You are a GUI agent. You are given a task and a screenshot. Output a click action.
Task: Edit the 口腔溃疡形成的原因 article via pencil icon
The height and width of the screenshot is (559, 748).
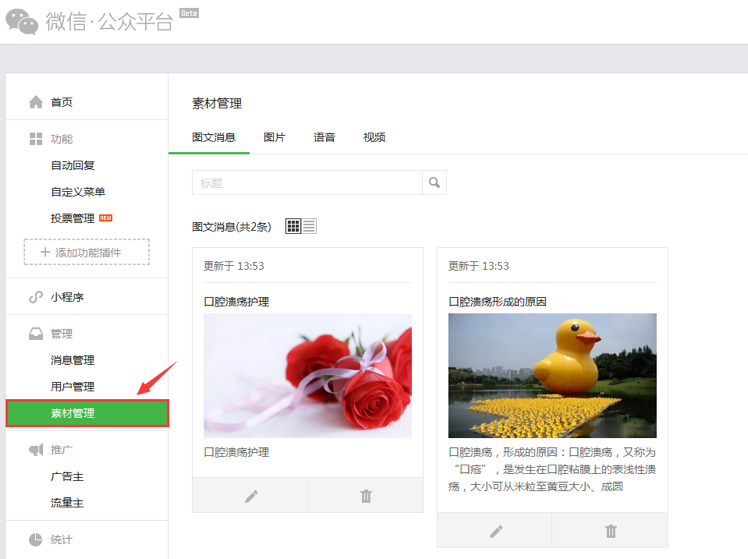point(496,531)
